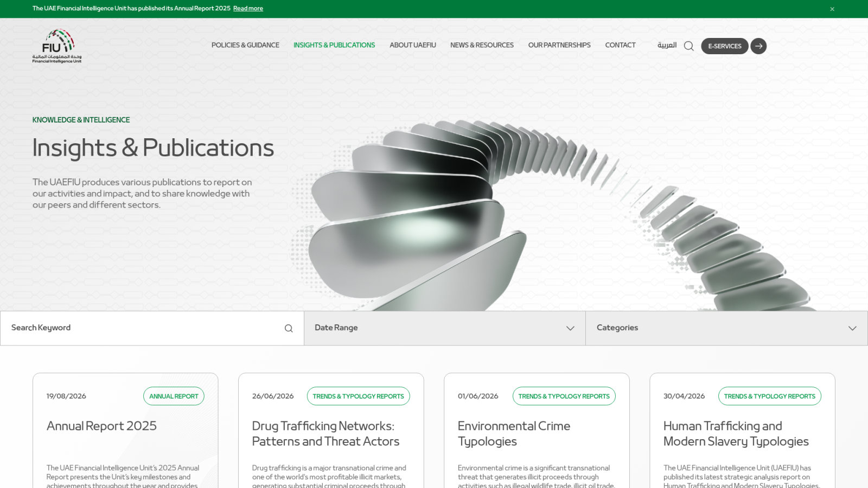Viewport: 868px width, 488px height.
Task: Click Trends & Typology tag on Human Trafficking card
Action: pyautogui.click(x=769, y=396)
